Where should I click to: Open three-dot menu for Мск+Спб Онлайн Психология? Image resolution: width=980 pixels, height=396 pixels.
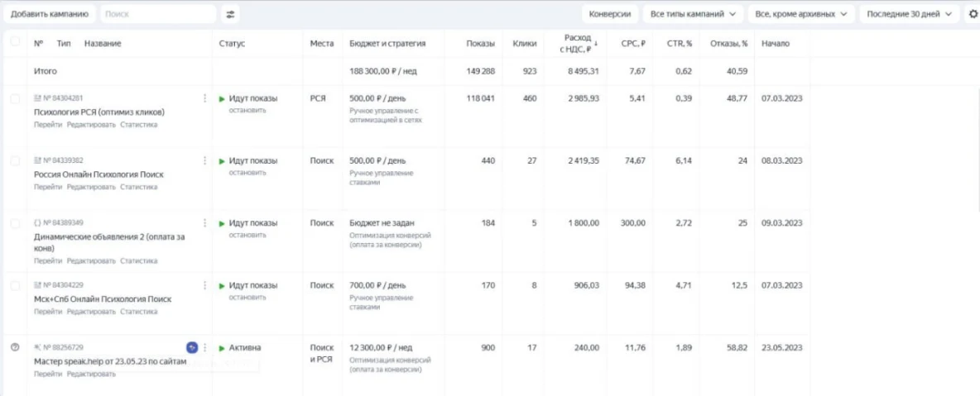tap(204, 285)
